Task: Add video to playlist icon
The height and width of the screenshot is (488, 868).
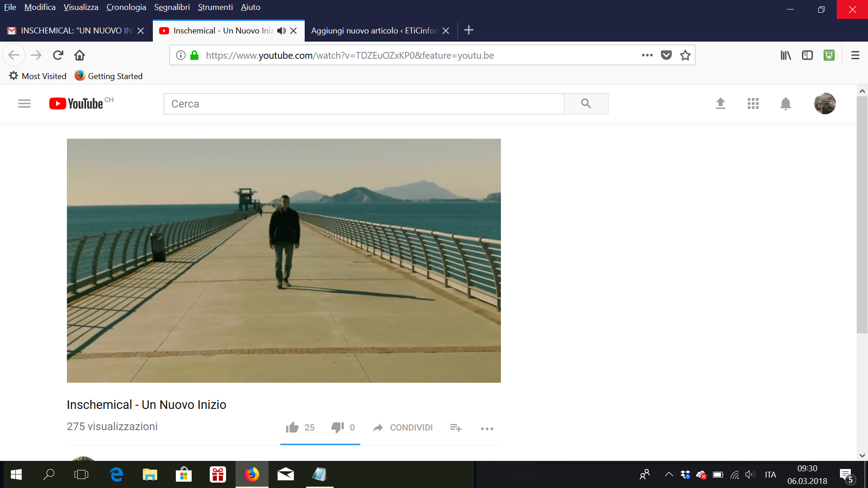Action: [x=456, y=427]
